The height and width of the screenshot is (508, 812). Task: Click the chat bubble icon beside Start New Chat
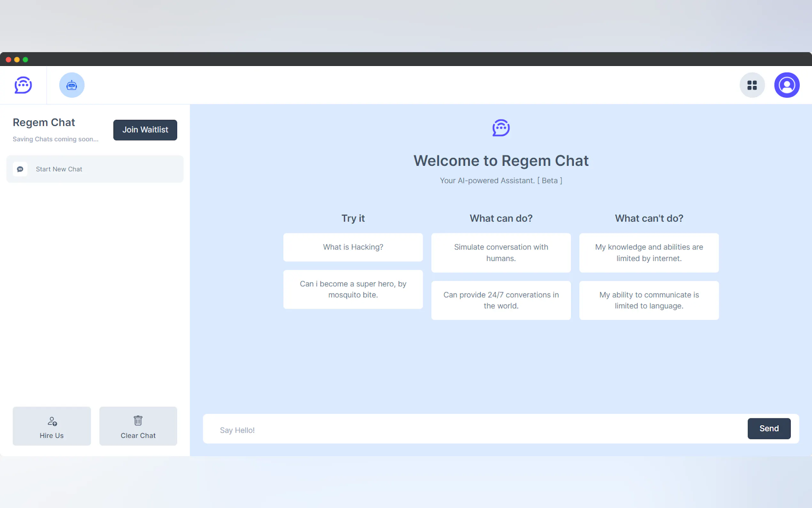coord(20,169)
